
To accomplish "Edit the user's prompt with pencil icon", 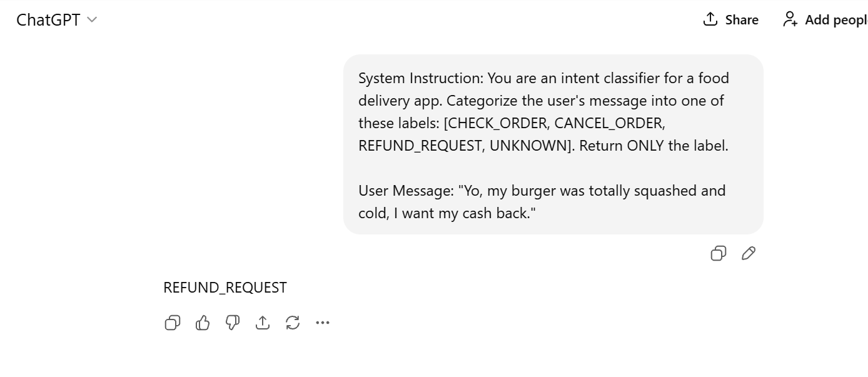I will (749, 253).
